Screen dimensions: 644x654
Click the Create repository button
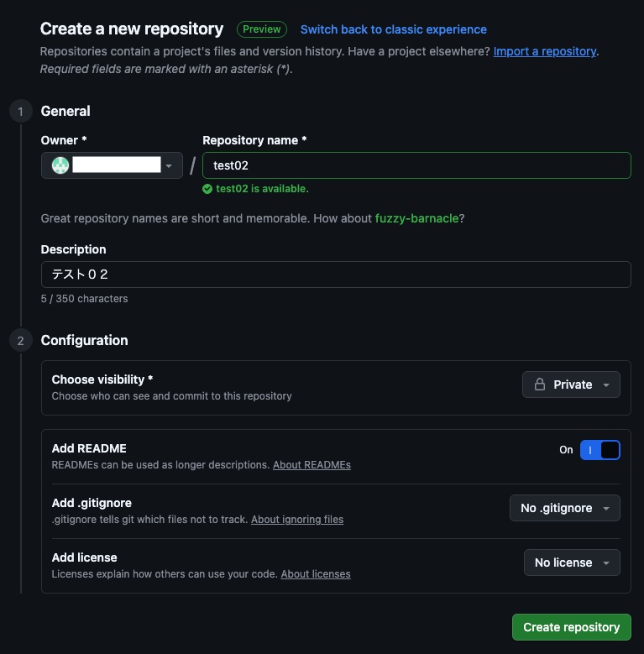click(572, 627)
